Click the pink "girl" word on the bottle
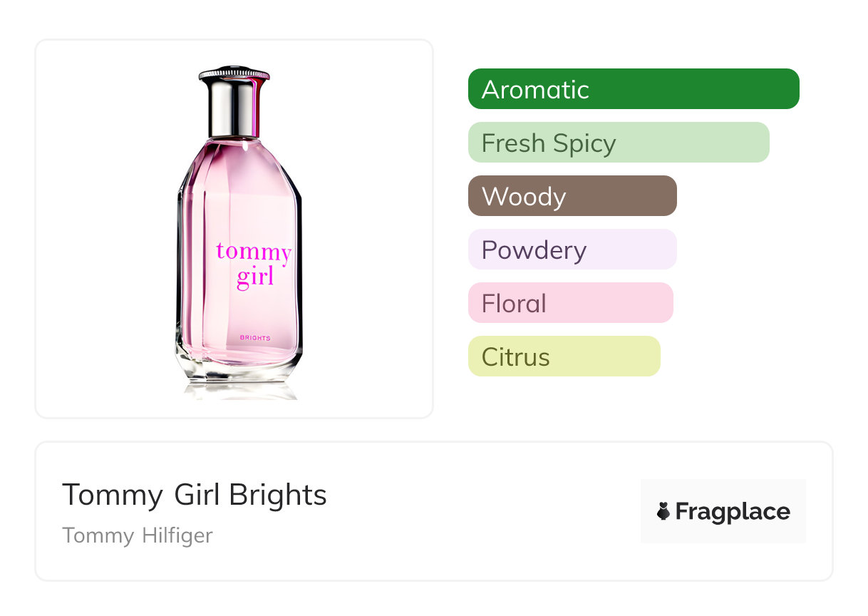Viewport: 868px width, 616px height. click(255, 275)
